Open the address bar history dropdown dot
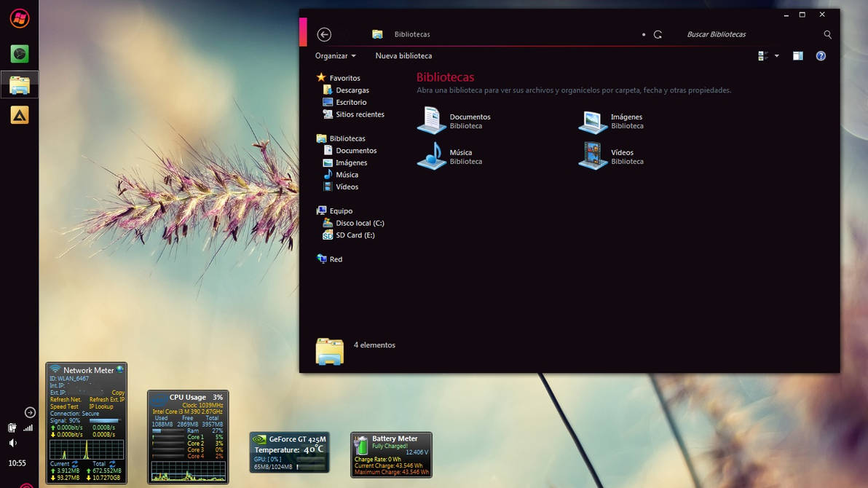 643,34
